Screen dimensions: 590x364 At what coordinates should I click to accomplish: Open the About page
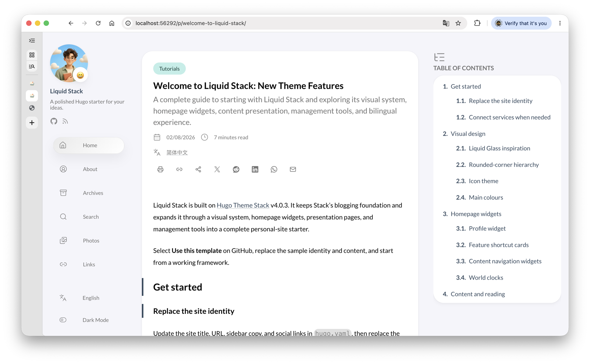pyautogui.click(x=88, y=169)
